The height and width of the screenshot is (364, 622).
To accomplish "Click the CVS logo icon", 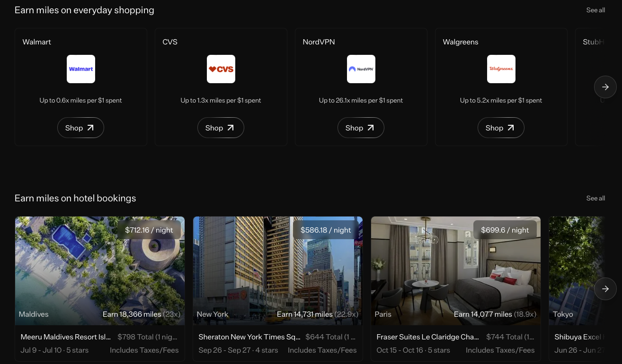I will (x=221, y=69).
